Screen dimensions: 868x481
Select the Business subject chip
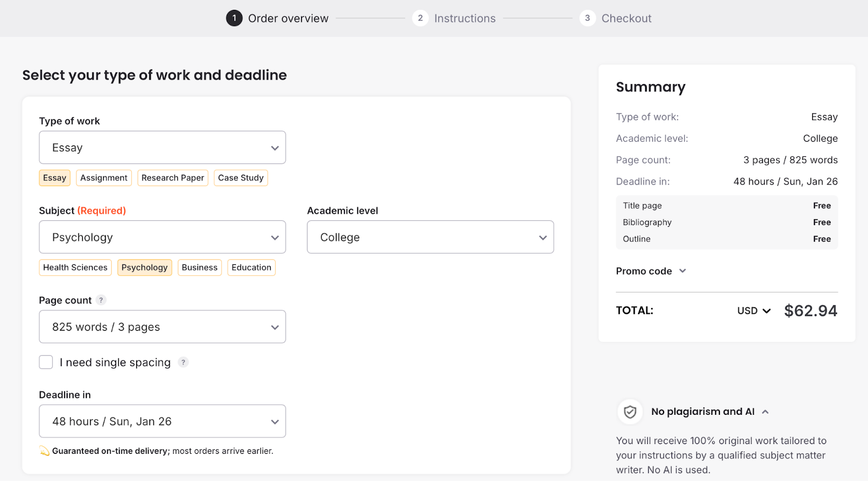(x=200, y=268)
